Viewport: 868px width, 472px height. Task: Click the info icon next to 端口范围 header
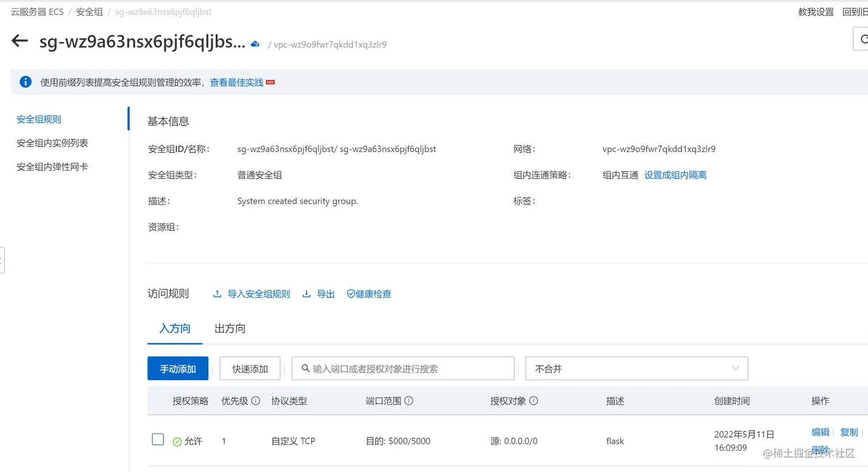(409, 401)
